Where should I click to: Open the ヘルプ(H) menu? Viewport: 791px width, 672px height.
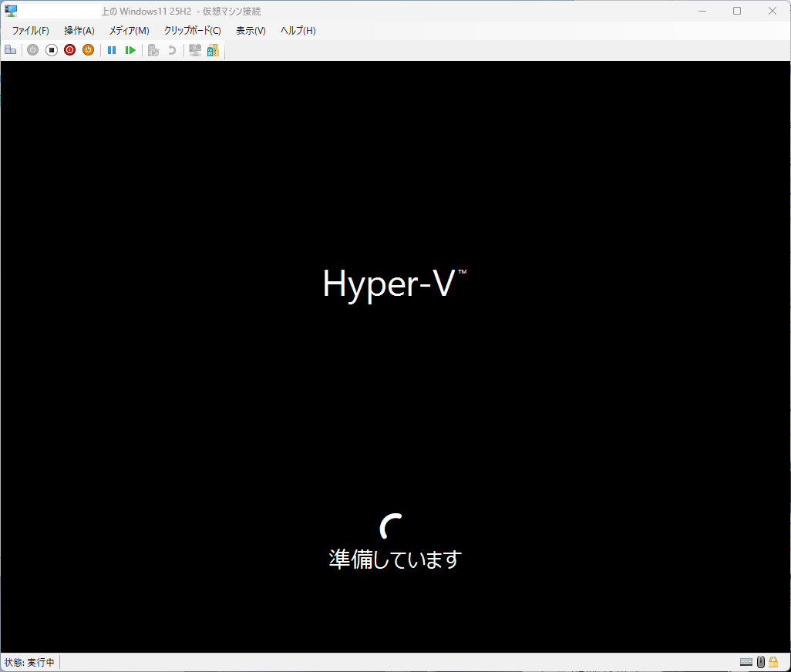point(298,31)
